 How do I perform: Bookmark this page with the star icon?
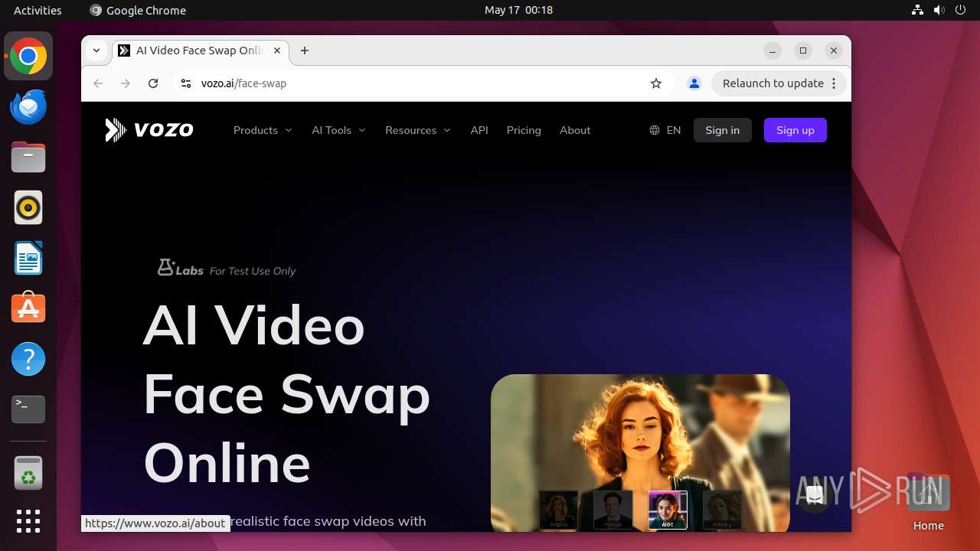point(656,83)
